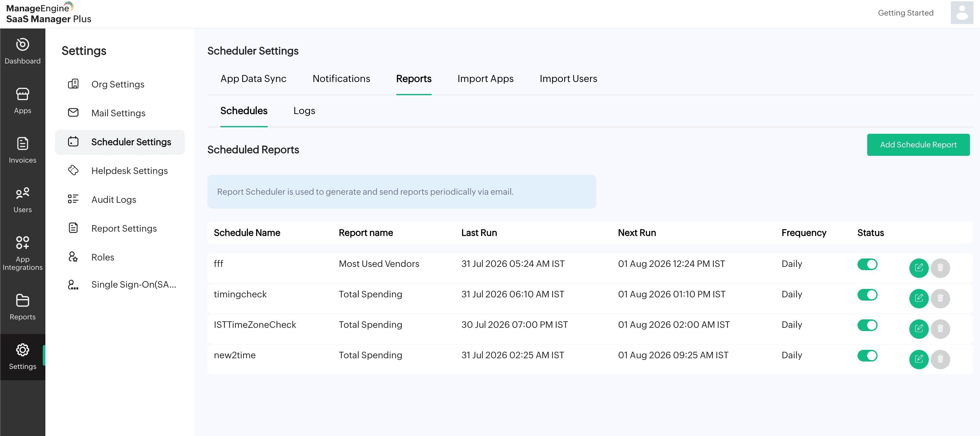Switch to Import Apps tab
The height and width of the screenshot is (436, 980).
(x=485, y=79)
